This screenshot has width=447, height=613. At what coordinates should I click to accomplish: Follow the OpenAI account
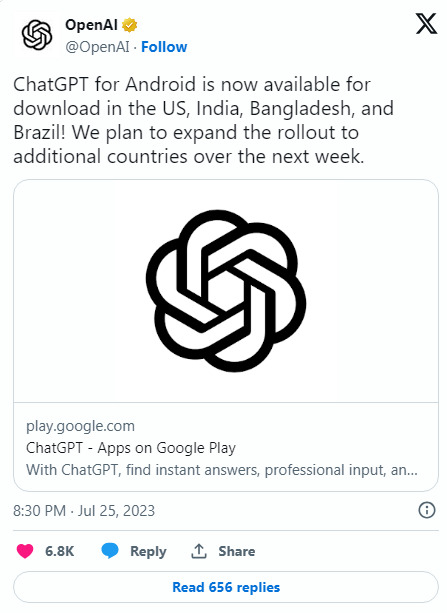click(164, 47)
